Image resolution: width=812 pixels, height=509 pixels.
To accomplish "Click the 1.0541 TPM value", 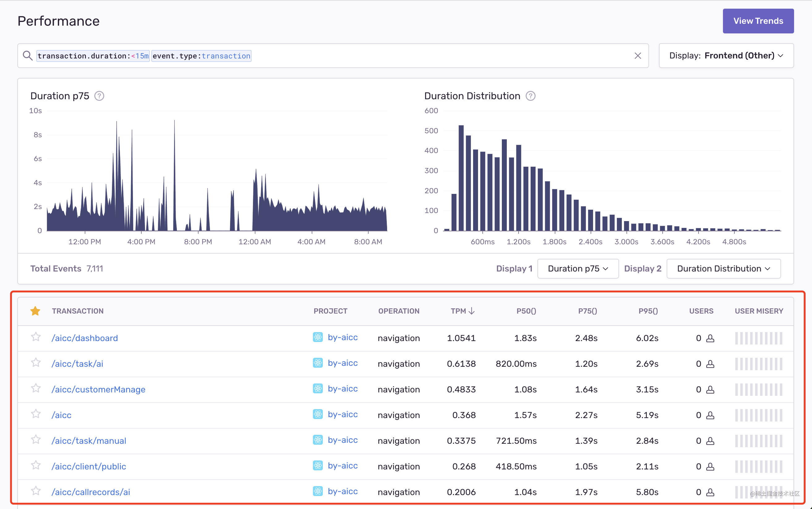I will [461, 338].
